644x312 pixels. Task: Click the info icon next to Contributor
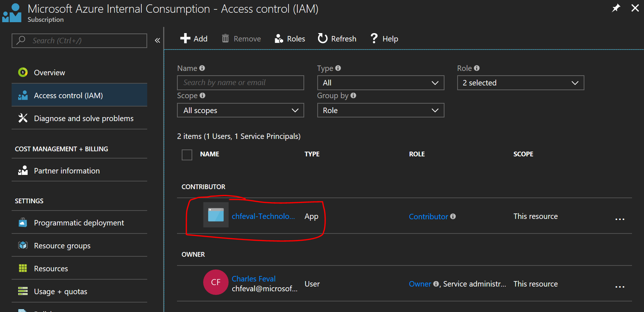tap(453, 216)
